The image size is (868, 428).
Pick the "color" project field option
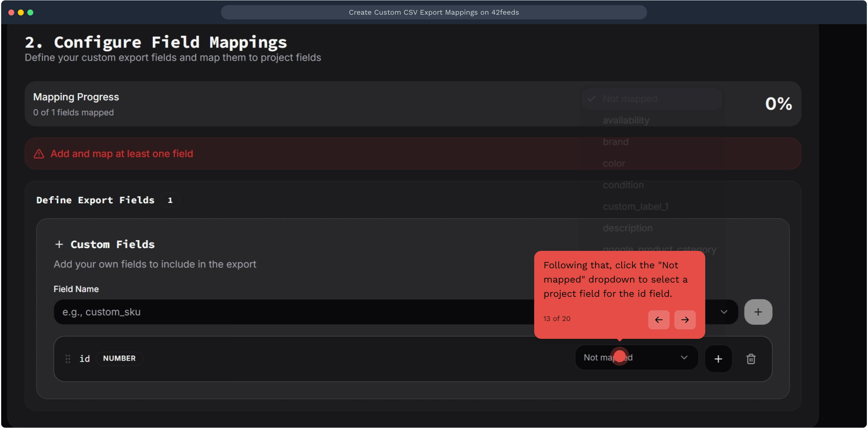pyautogui.click(x=614, y=163)
